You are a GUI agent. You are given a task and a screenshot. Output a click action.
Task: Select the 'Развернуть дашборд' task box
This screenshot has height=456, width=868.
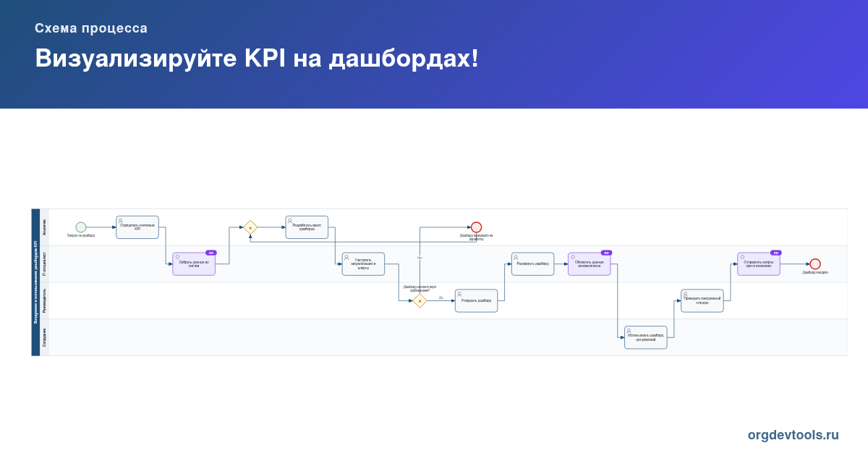click(532, 264)
